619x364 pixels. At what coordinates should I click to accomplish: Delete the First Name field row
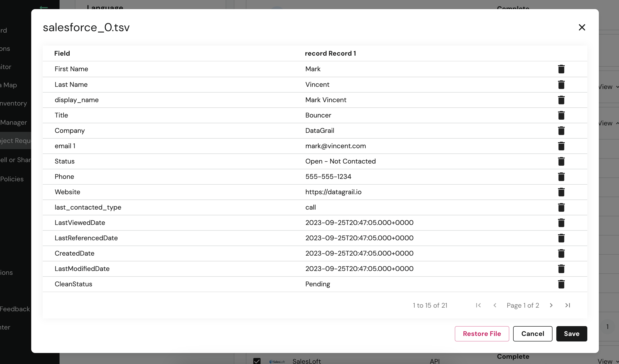[561, 69]
